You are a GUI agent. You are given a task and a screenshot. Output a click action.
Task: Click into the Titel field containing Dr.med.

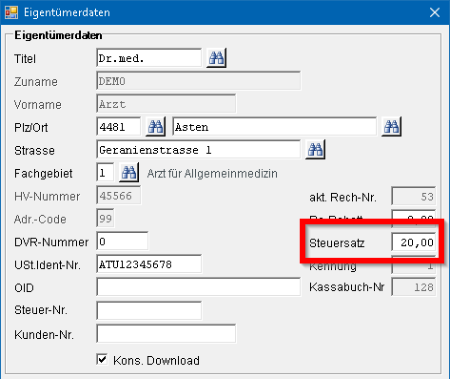point(149,58)
